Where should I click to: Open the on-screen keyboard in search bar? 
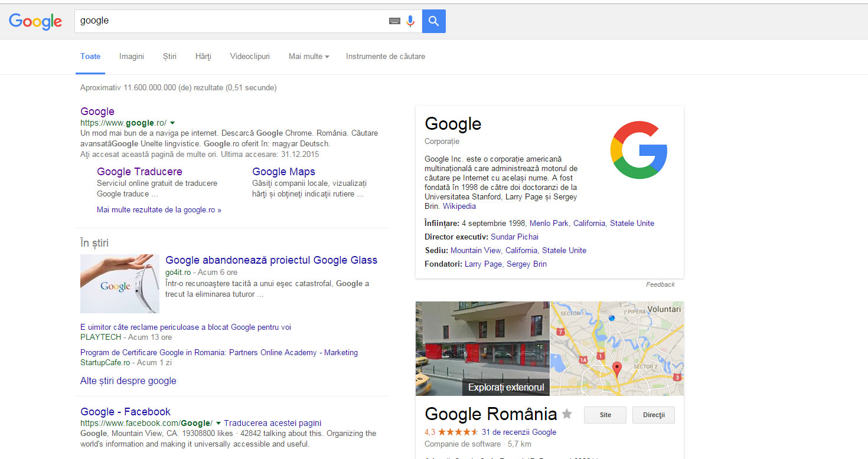coord(394,19)
